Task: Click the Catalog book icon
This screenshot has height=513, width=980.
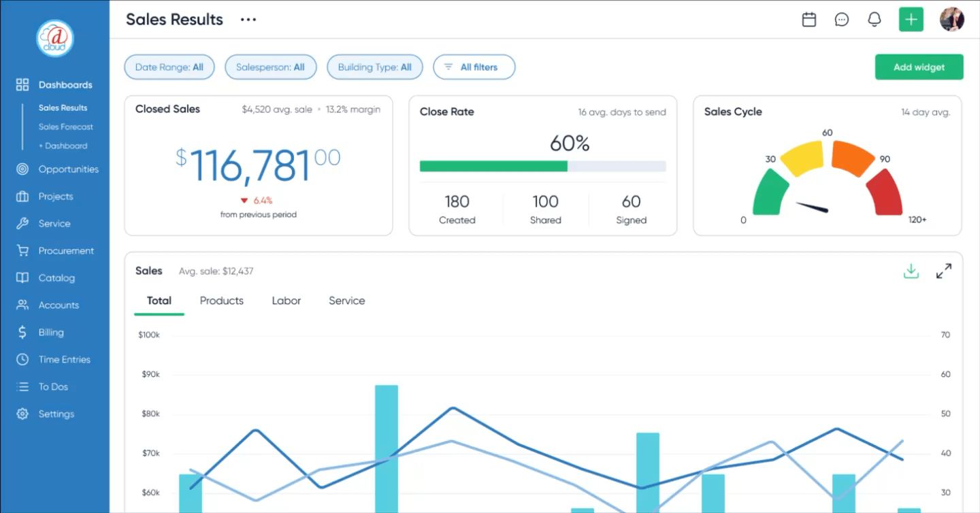Action: click(x=23, y=278)
